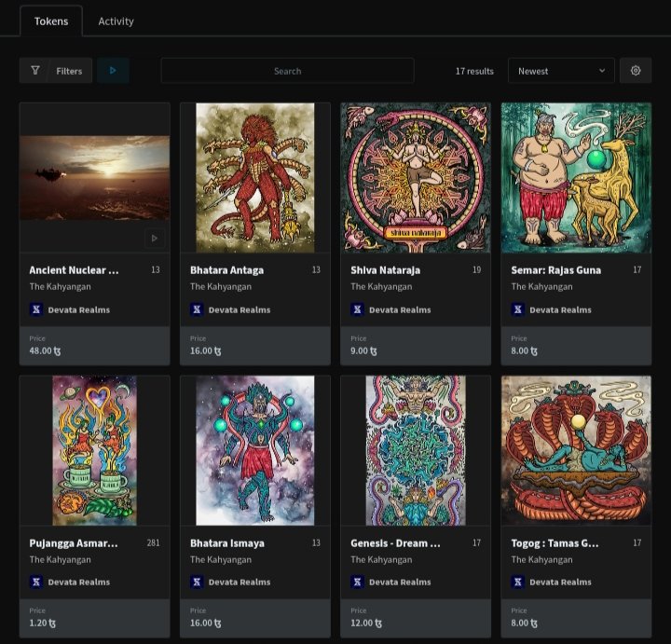The height and width of the screenshot is (644, 671).
Task: Click the edition count 19 on Shiva Nataraja
Action: tap(477, 269)
